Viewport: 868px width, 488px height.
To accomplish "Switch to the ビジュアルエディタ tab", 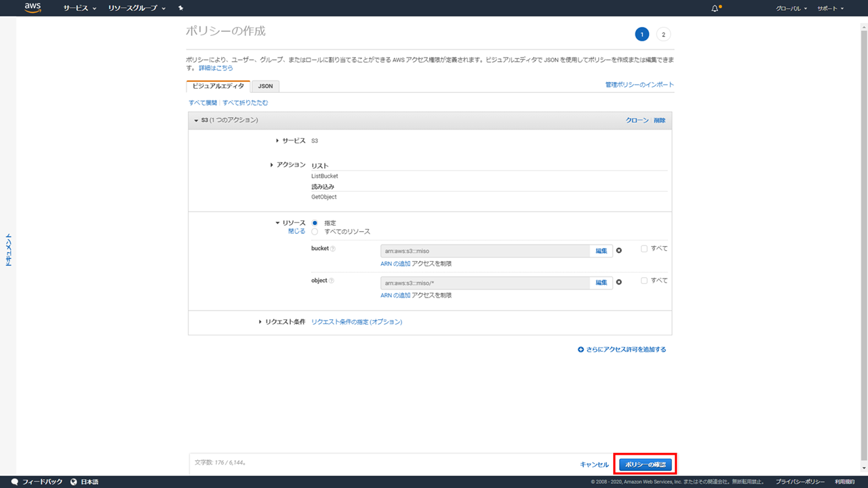I will 218,86.
